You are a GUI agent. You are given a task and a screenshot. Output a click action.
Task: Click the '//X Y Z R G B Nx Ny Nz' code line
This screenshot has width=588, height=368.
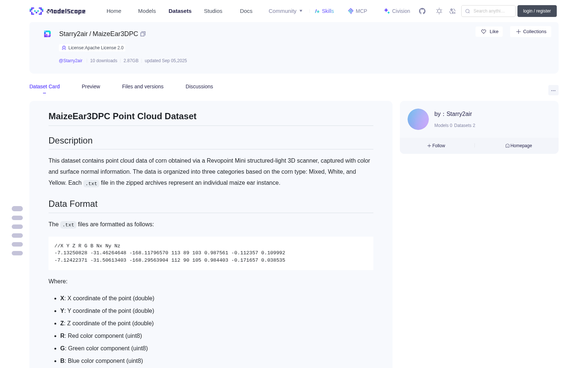tap(87, 246)
